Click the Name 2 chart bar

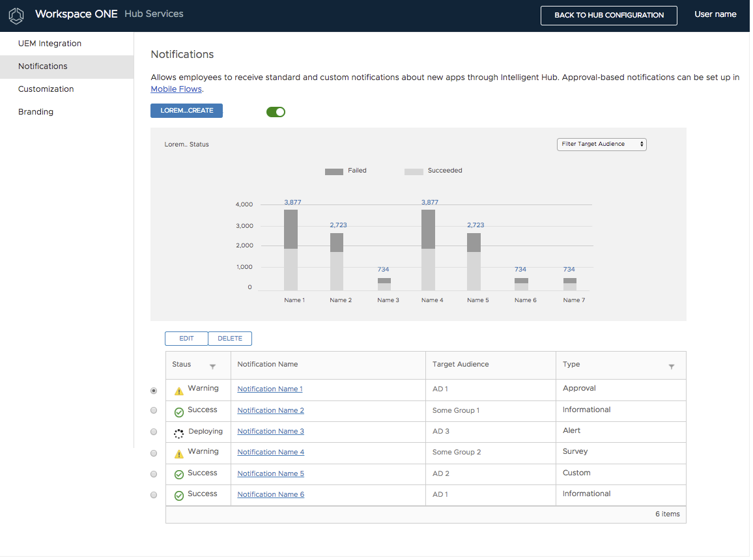pos(337,262)
